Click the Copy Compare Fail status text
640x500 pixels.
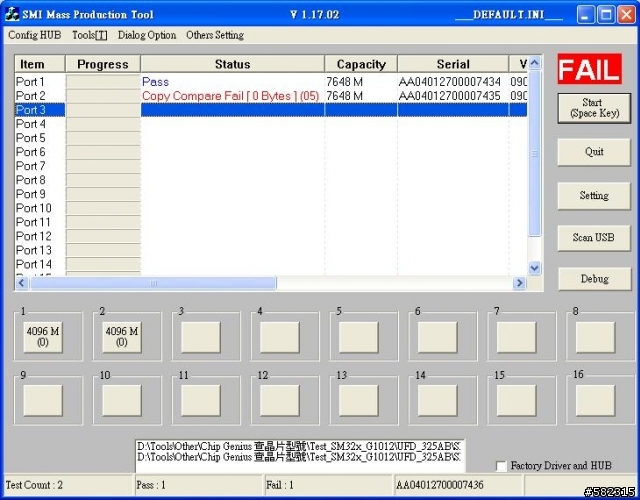click(x=230, y=96)
